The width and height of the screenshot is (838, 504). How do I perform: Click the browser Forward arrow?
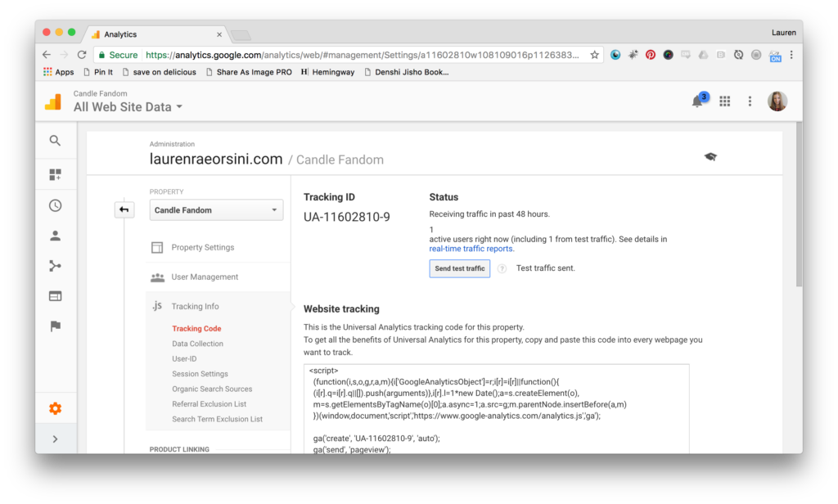pos(64,55)
